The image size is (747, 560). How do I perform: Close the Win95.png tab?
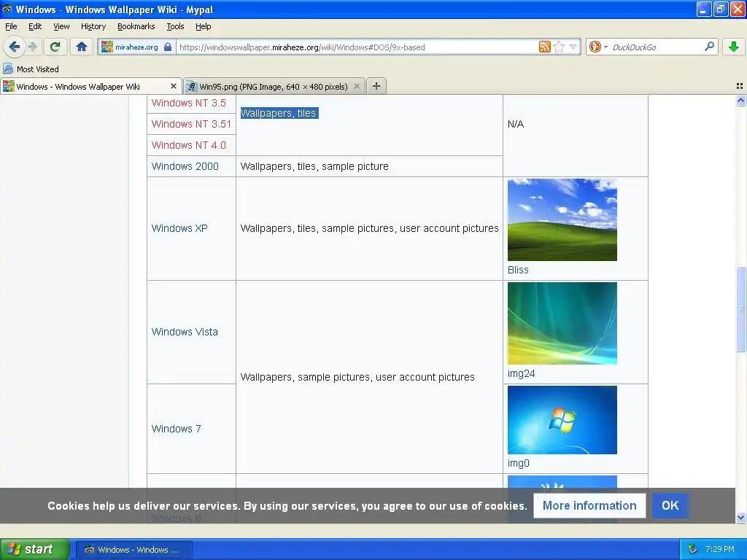pos(356,86)
